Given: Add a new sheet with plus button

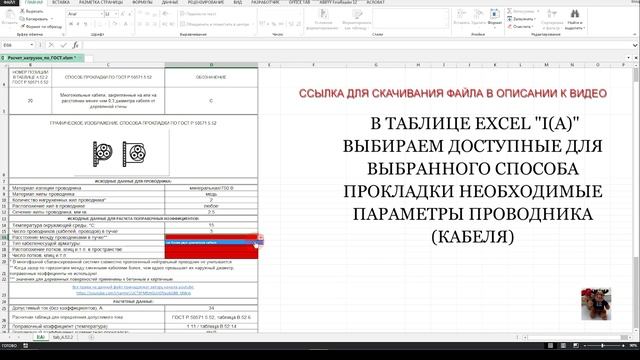Looking at the screenshot, I should click(x=91, y=337).
